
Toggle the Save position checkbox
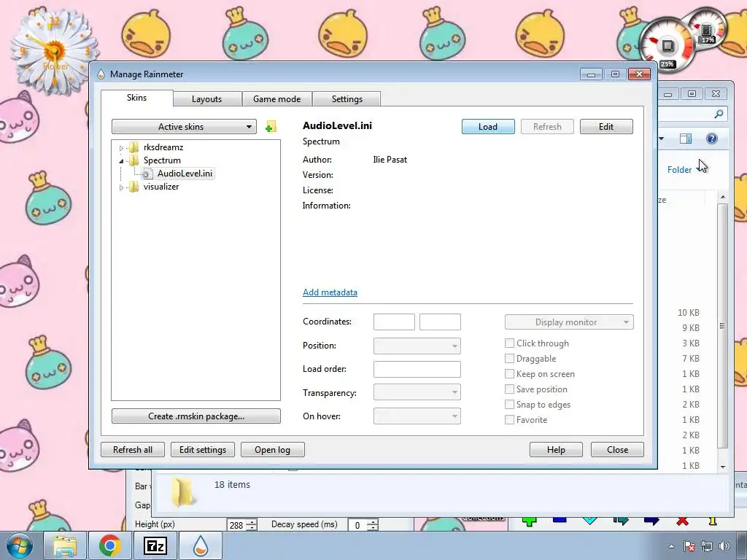click(509, 389)
